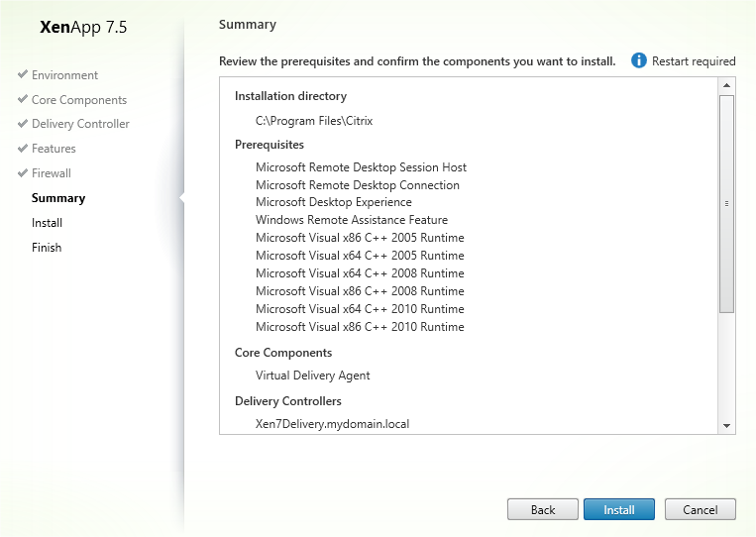Screen dimensions: 756x537
Task: Click 'Xen7Delivery.mydomain.local' controller entry
Action: pyautogui.click(x=332, y=424)
